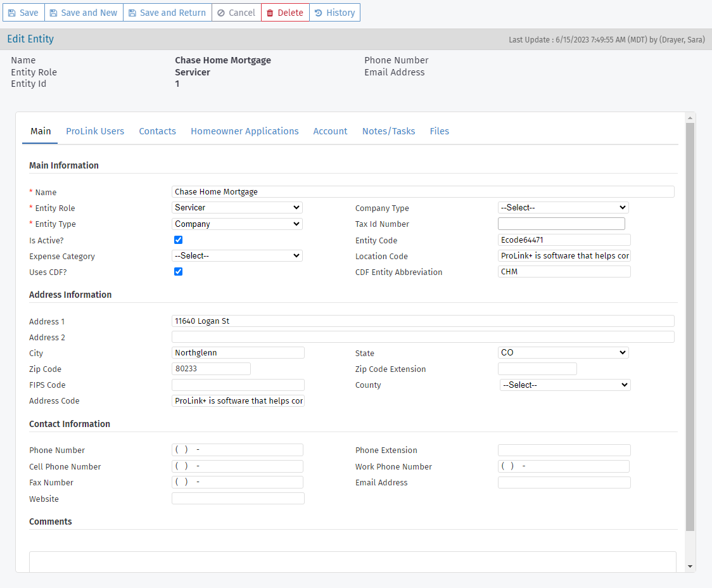Click the Save and New icon
This screenshot has width=712, height=588.
pyautogui.click(x=54, y=13)
